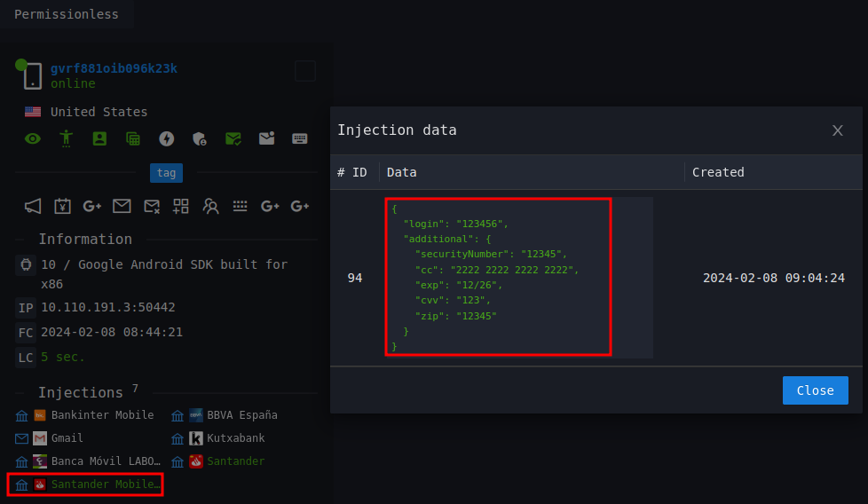Click the green eye icon under United States
868x504 pixels.
(33, 138)
